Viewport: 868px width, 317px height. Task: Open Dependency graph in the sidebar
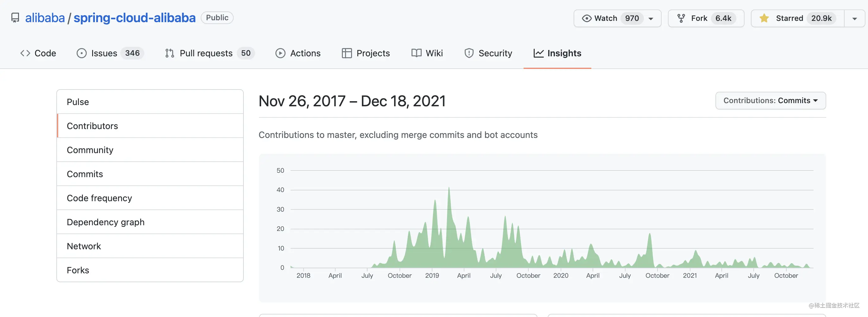coord(150,222)
